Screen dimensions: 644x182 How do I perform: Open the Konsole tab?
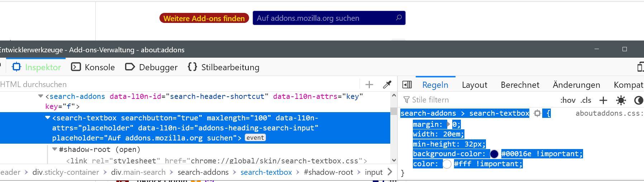coord(93,67)
